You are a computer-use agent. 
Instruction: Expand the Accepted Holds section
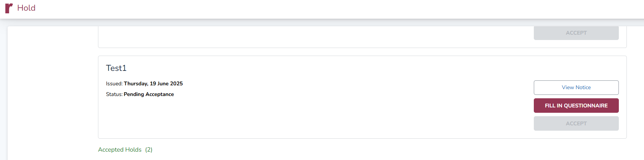(120, 150)
